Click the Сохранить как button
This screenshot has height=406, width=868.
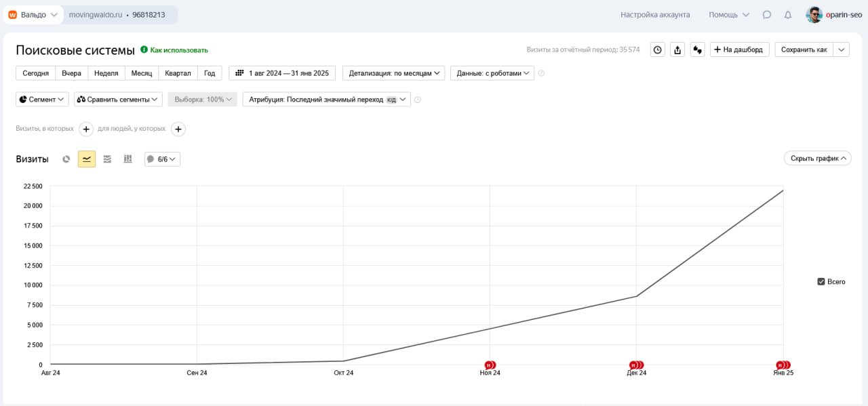coord(804,49)
